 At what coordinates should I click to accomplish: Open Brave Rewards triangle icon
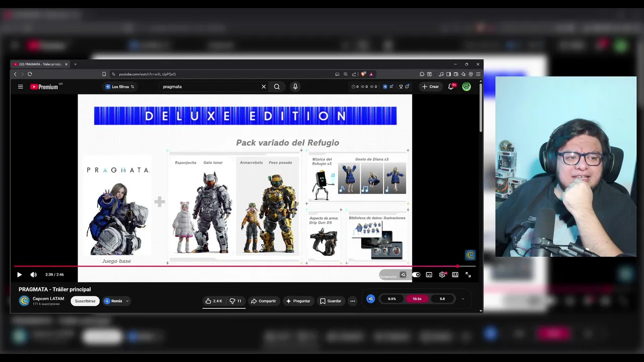[371, 74]
